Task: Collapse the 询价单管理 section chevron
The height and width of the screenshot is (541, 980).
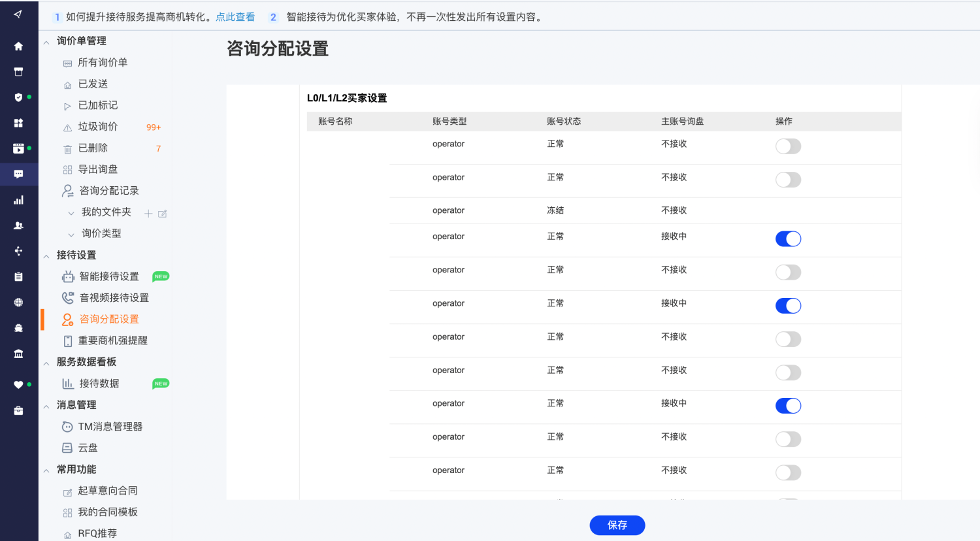Action: tap(46, 42)
